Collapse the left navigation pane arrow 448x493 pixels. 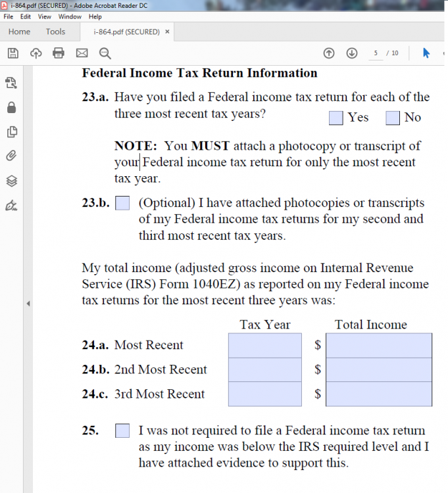[28, 304]
